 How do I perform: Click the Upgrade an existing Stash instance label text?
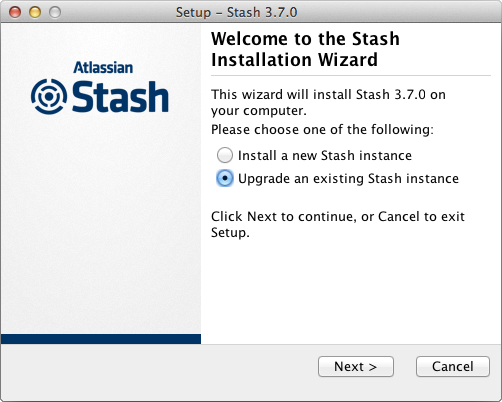(x=348, y=179)
